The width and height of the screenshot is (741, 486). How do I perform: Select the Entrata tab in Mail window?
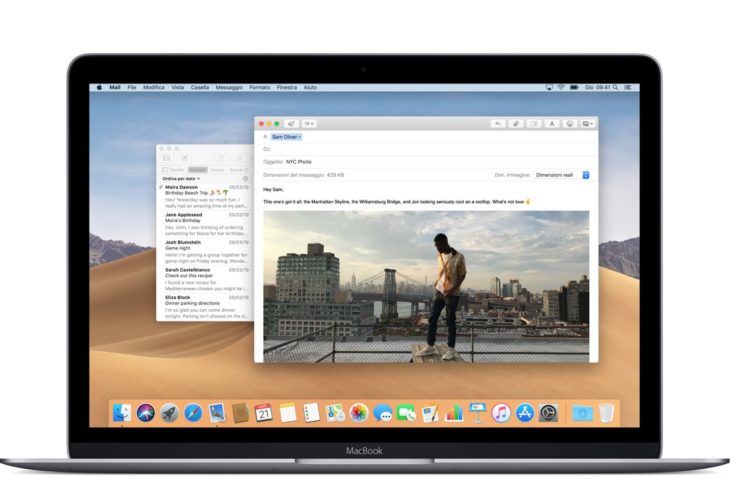tap(198, 170)
